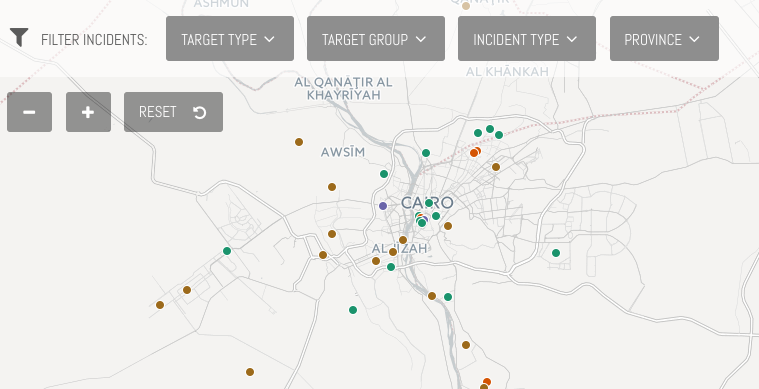The height and width of the screenshot is (389, 759).
Task: Expand the Target Group filter
Action: (376, 39)
